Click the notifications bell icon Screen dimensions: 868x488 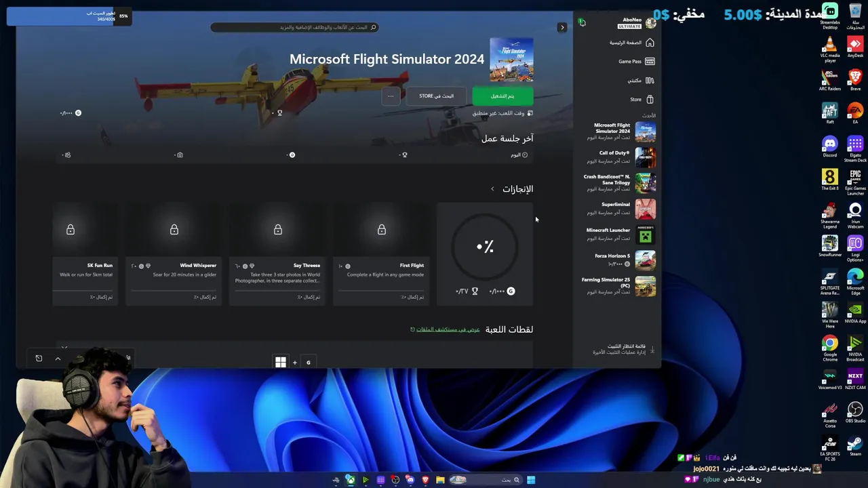[582, 22]
